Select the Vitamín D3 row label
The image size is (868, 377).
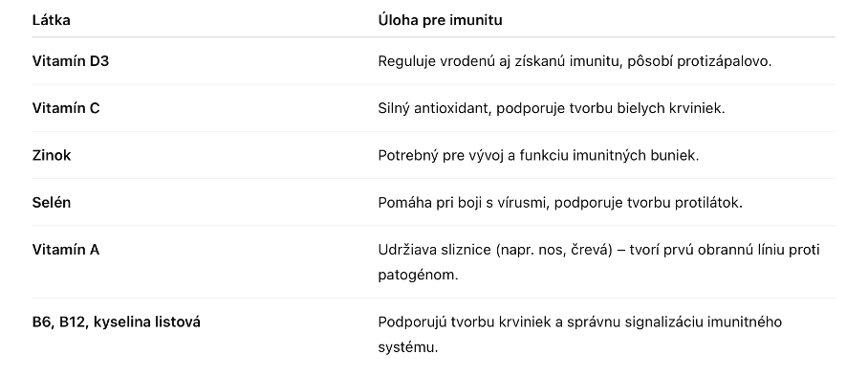click(x=71, y=61)
